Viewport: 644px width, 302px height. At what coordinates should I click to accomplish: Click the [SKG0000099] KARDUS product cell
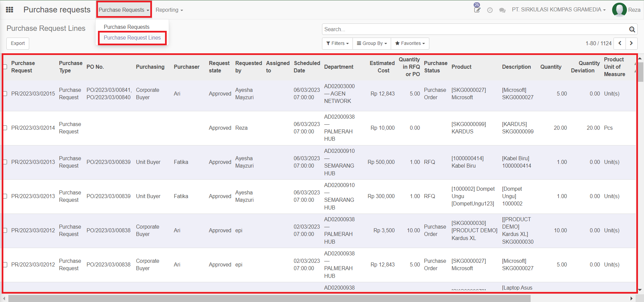point(469,128)
